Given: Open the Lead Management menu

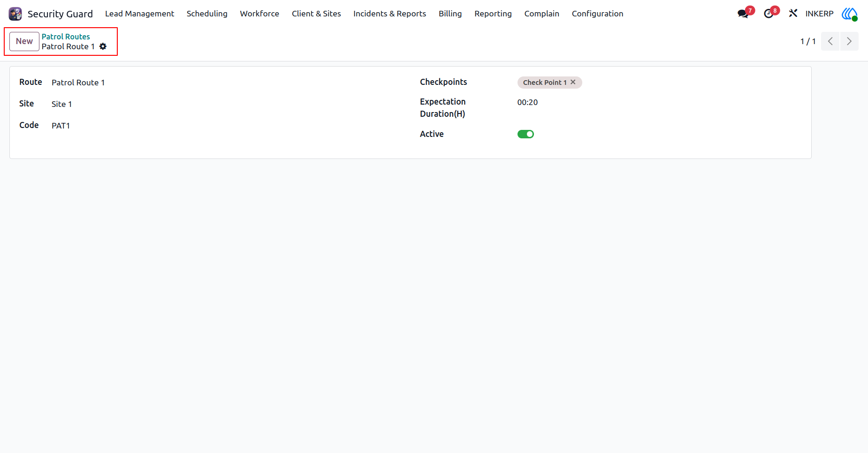Looking at the screenshot, I should pos(139,14).
